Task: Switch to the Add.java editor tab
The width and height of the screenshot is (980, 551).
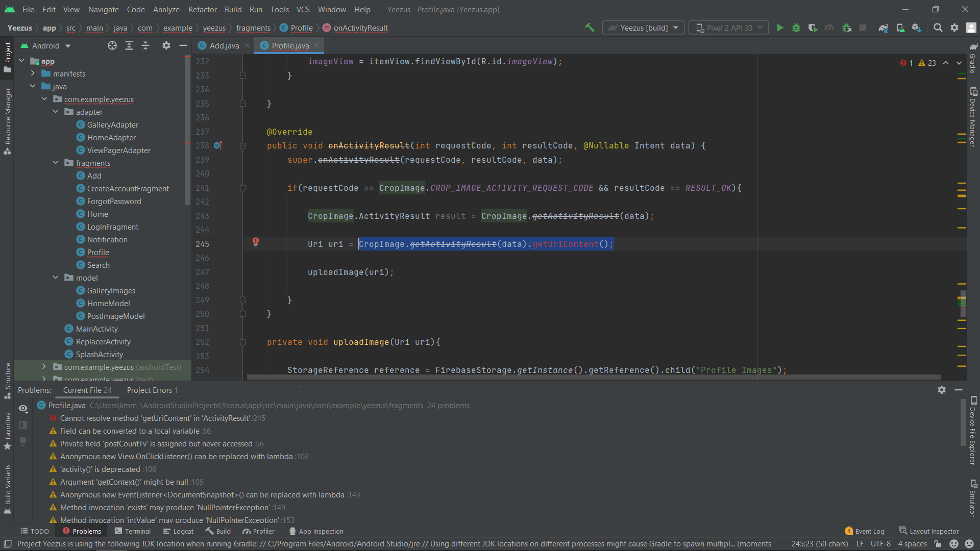Action: [x=223, y=45]
